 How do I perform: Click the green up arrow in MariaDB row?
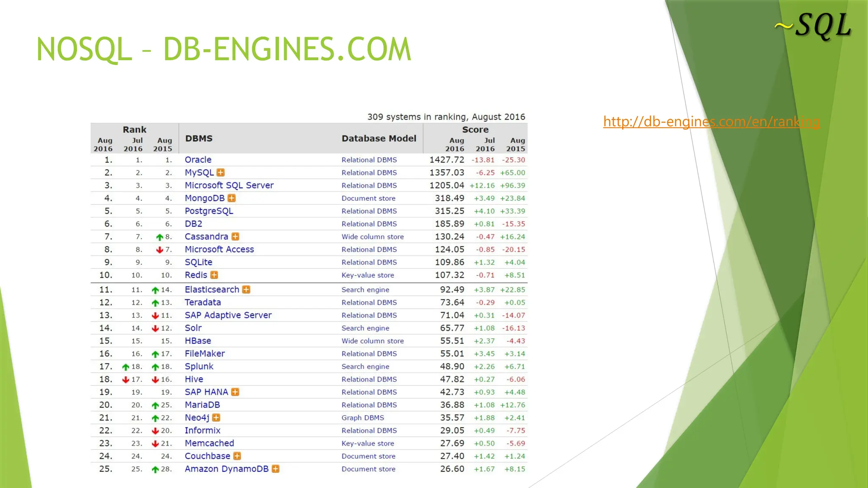tap(156, 405)
